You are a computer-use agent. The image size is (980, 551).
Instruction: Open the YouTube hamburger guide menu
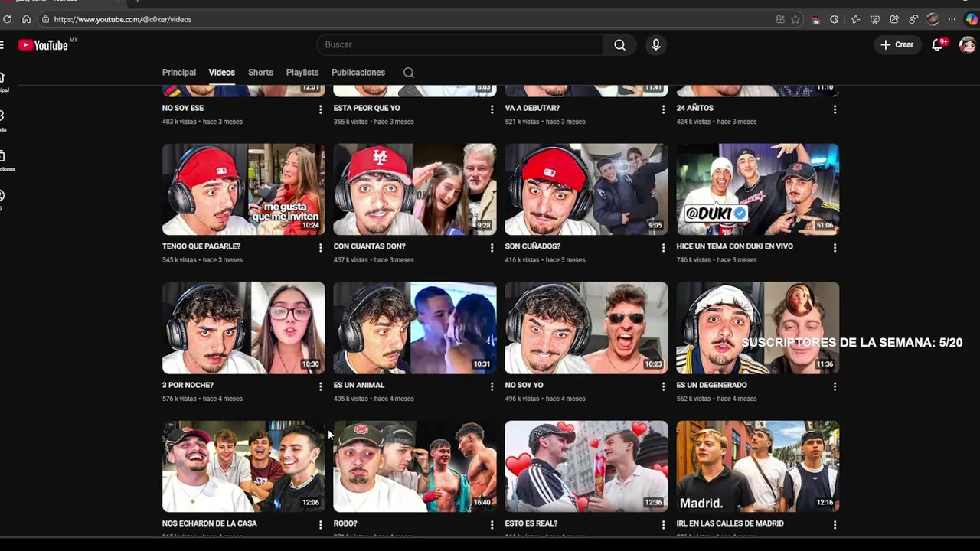click(x=2, y=45)
